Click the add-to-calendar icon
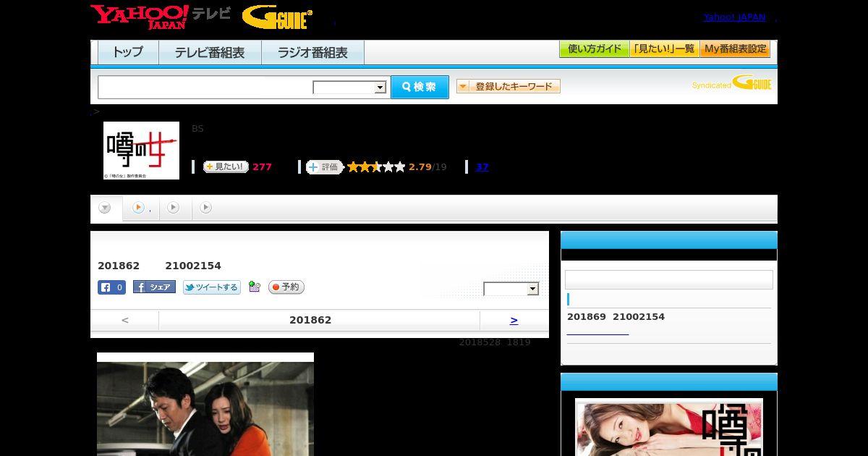Viewport: 868px width, 456px height. pyautogui.click(x=254, y=287)
